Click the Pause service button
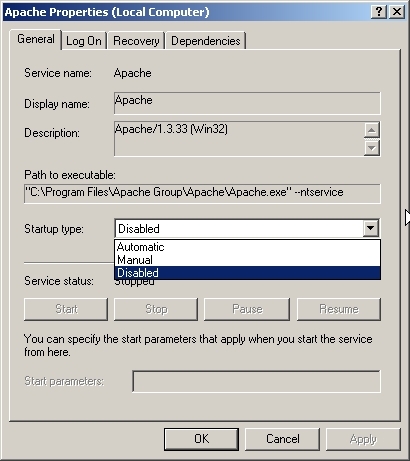This screenshot has width=410, height=461. coord(247,309)
